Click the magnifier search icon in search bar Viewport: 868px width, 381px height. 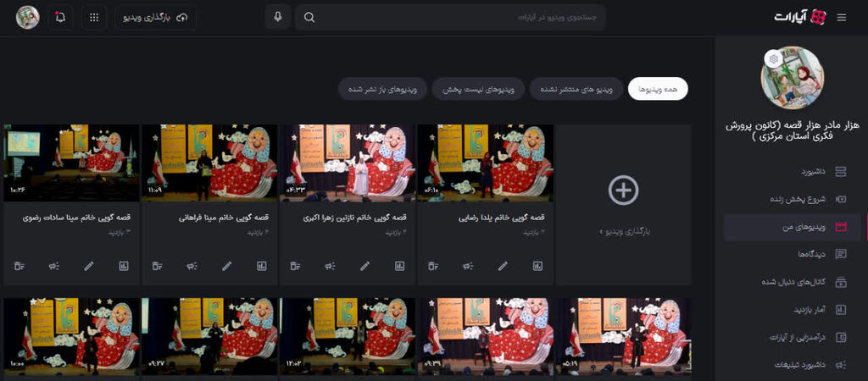309,17
